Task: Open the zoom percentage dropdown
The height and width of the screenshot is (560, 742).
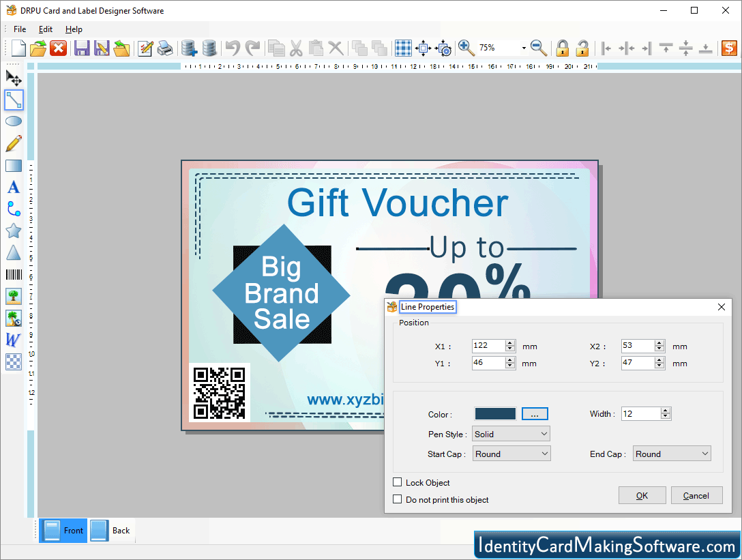Action: point(523,48)
